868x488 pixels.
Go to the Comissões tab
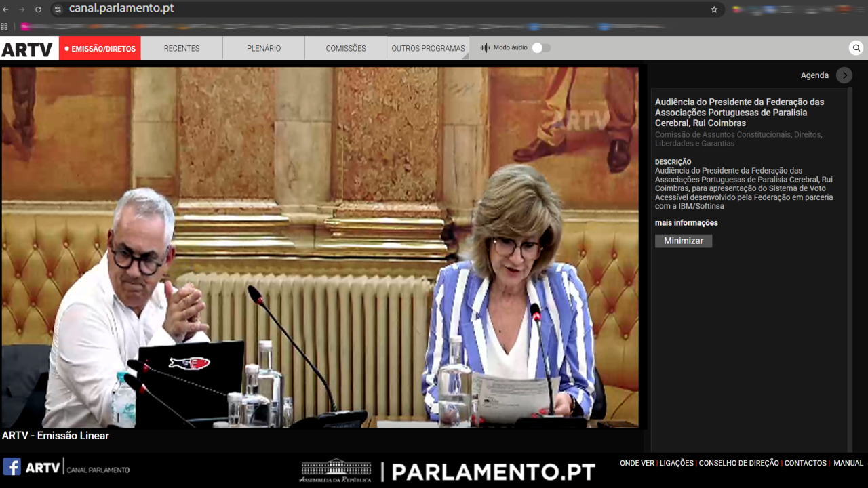pyautogui.click(x=346, y=48)
